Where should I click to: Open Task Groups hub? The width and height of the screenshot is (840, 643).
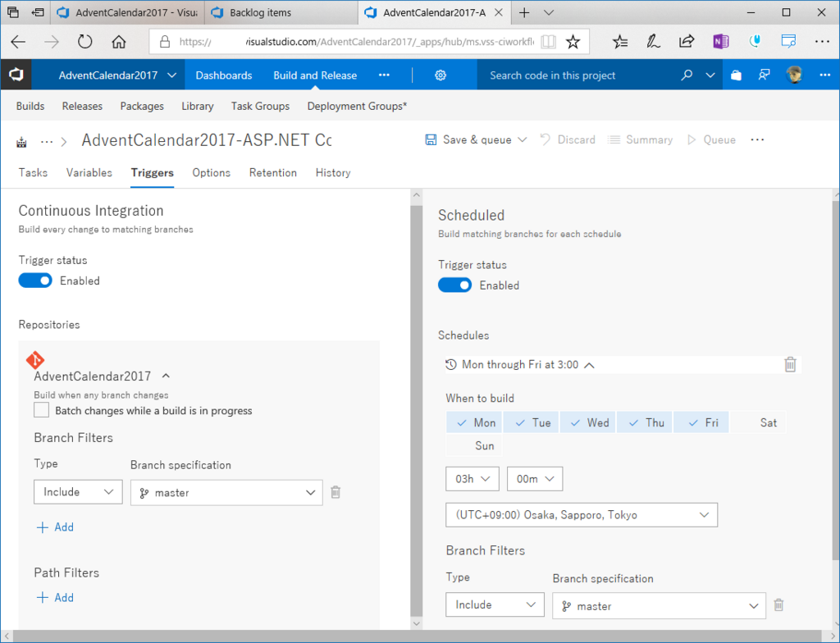(260, 106)
